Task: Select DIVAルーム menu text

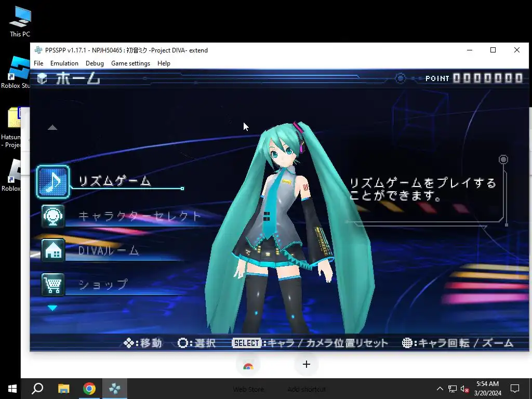Action: pos(109,250)
